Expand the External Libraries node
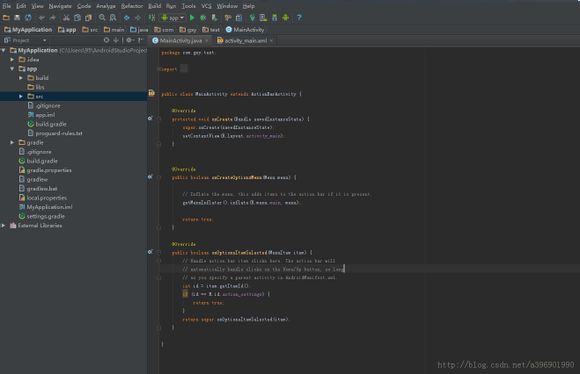The image size is (580, 374). pyautogui.click(x=3, y=225)
